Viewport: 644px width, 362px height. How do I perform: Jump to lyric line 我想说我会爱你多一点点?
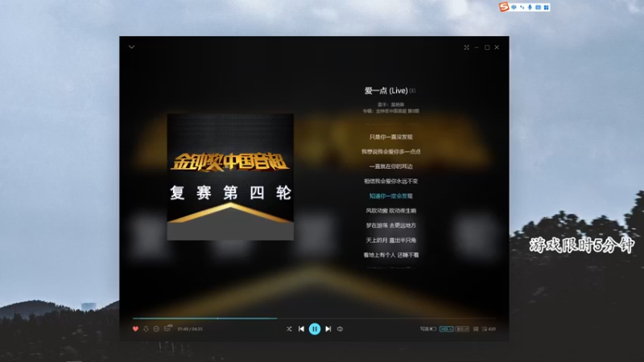coord(391,152)
